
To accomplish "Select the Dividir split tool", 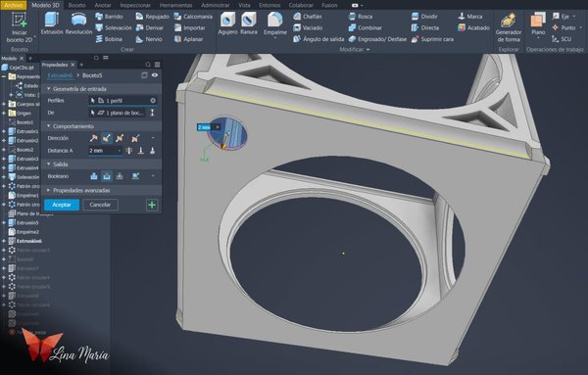I will pyautogui.click(x=424, y=17).
